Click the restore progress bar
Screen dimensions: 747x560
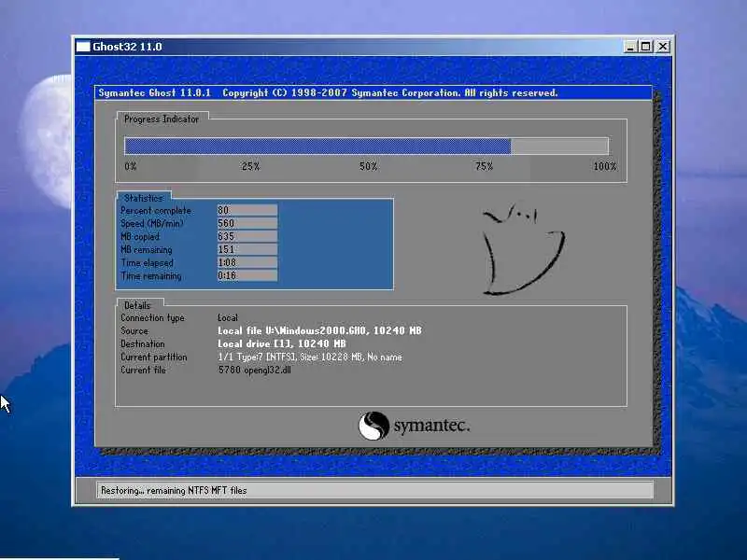point(366,146)
